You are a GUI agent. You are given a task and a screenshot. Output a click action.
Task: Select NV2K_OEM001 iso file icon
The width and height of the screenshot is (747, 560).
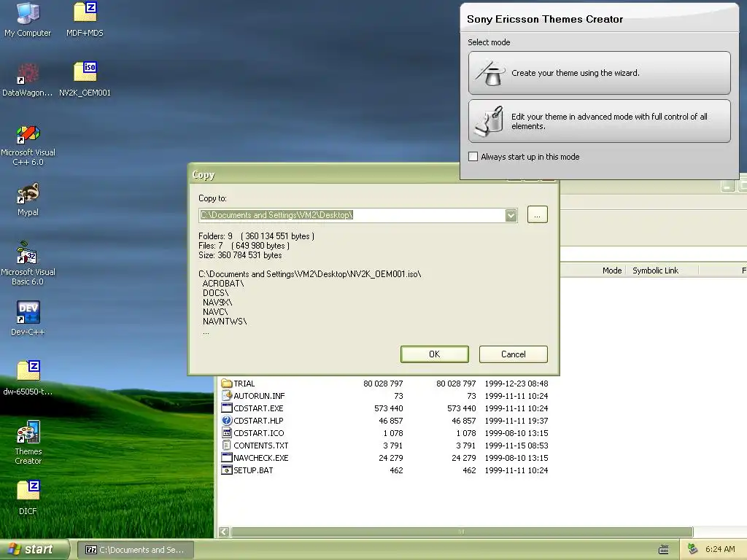click(x=85, y=79)
